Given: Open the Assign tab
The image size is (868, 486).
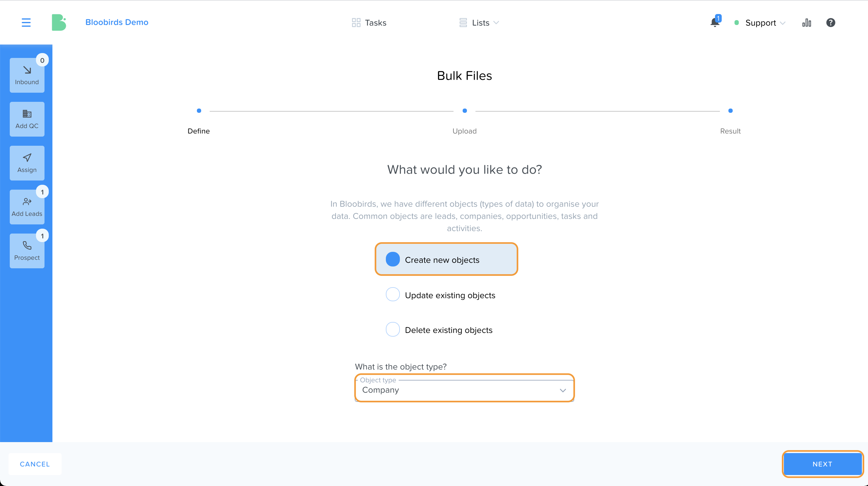Looking at the screenshot, I should coord(27,163).
